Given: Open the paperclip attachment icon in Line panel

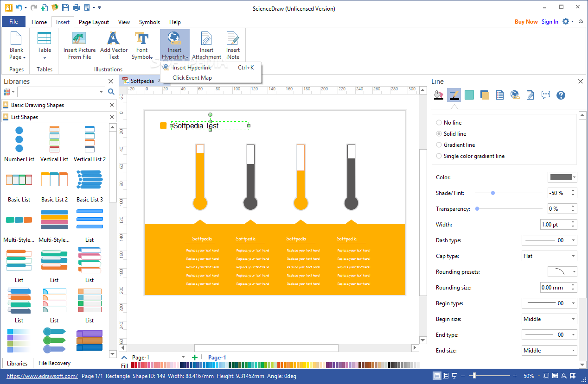Looking at the screenshot, I should (x=530, y=95).
